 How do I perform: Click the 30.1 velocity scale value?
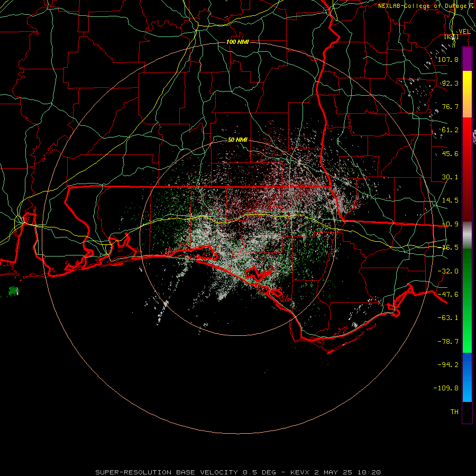pos(450,177)
